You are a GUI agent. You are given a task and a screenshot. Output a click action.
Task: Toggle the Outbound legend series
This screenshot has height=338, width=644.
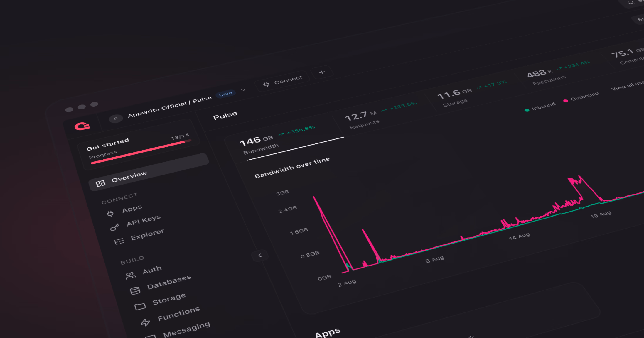click(x=581, y=97)
